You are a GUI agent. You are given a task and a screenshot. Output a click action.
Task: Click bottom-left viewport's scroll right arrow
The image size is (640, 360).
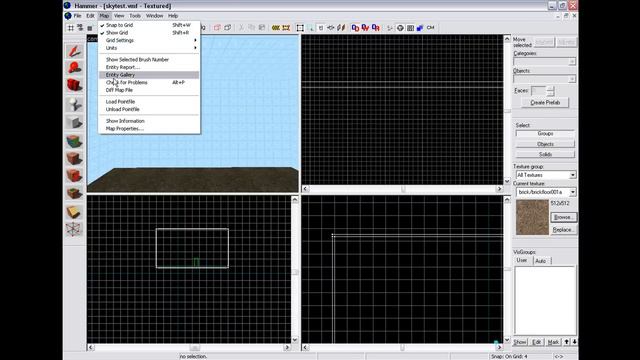[287, 347]
